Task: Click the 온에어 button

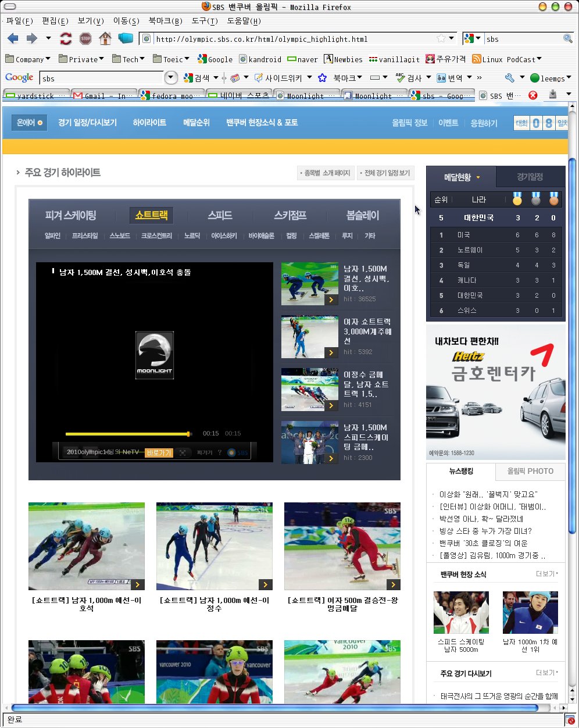Action: click(x=29, y=123)
